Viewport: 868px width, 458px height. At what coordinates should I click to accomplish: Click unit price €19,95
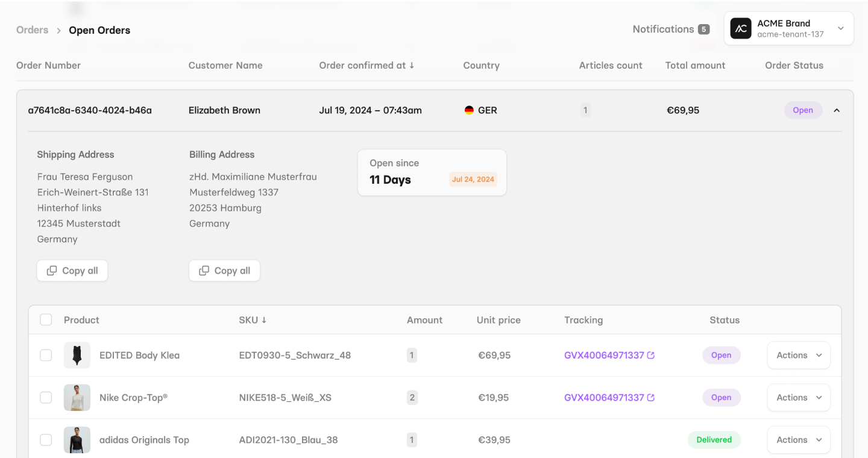(x=494, y=397)
